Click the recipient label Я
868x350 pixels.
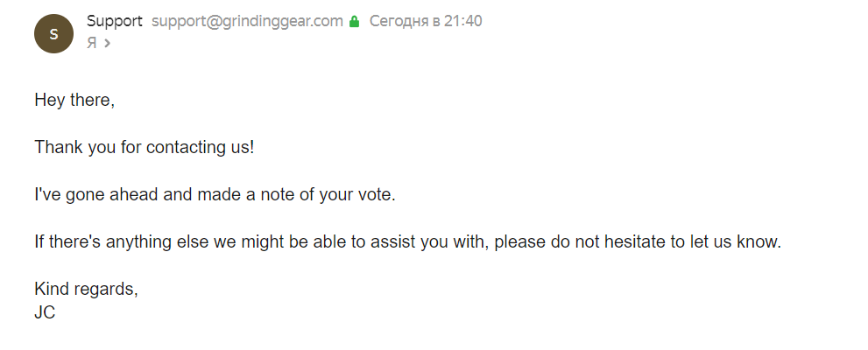91,42
